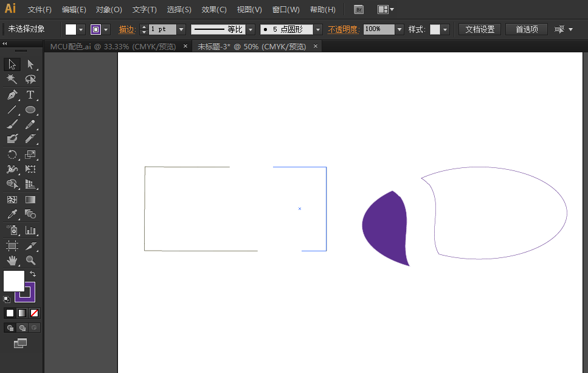Select the Warp/Width tool
This screenshot has height=373, width=588.
tap(12, 169)
